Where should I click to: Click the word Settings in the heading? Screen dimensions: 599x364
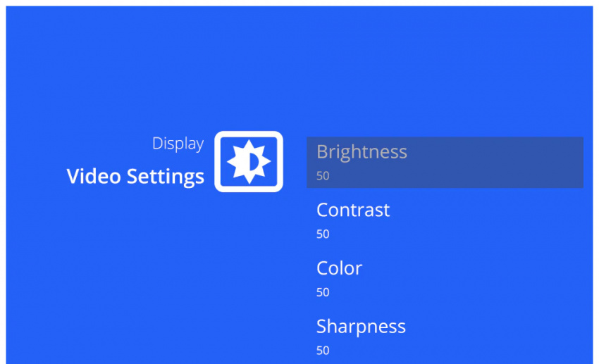tap(166, 177)
